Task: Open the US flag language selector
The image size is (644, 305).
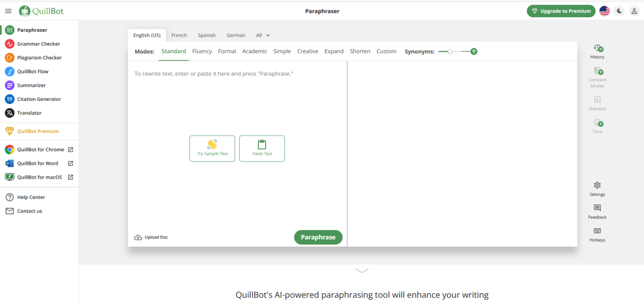Action: (x=604, y=11)
